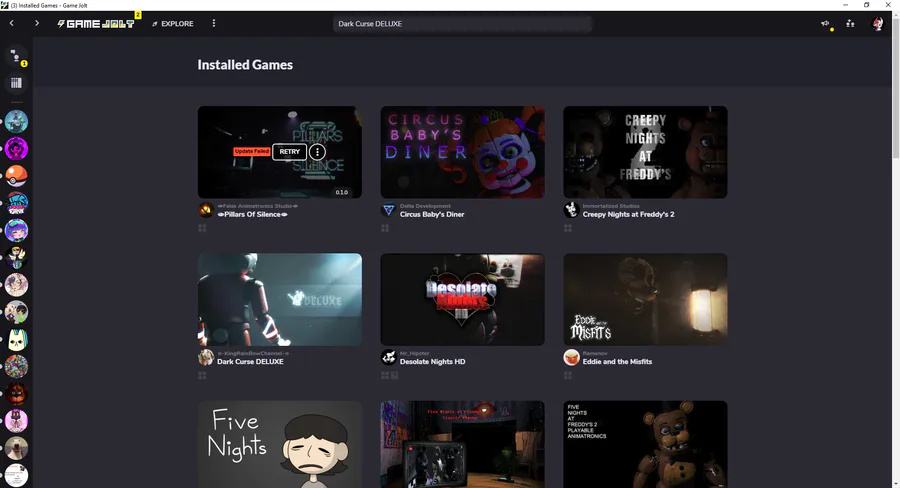This screenshot has height=488, width=900.
Task: Open Delta Development developer avatar
Action: 389,210
